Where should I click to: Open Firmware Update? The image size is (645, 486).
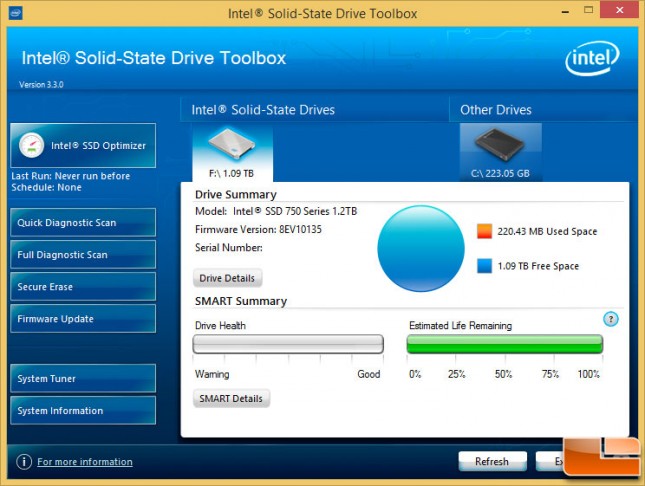[83, 319]
